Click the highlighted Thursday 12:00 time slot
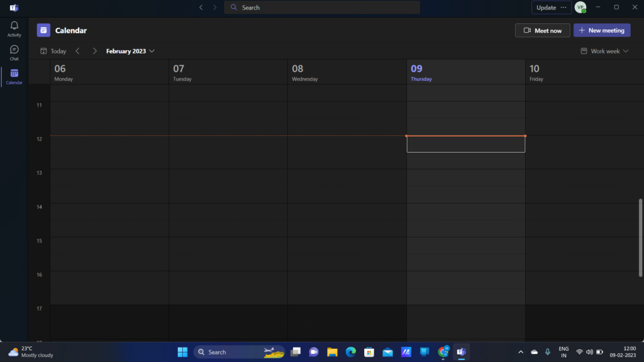The image size is (644, 362). pyautogui.click(x=466, y=144)
